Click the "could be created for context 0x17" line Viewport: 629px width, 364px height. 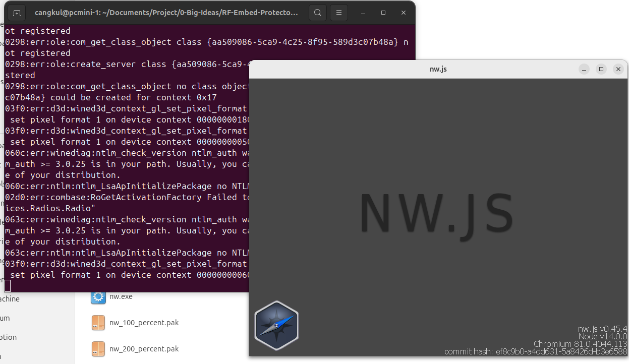(x=111, y=97)
